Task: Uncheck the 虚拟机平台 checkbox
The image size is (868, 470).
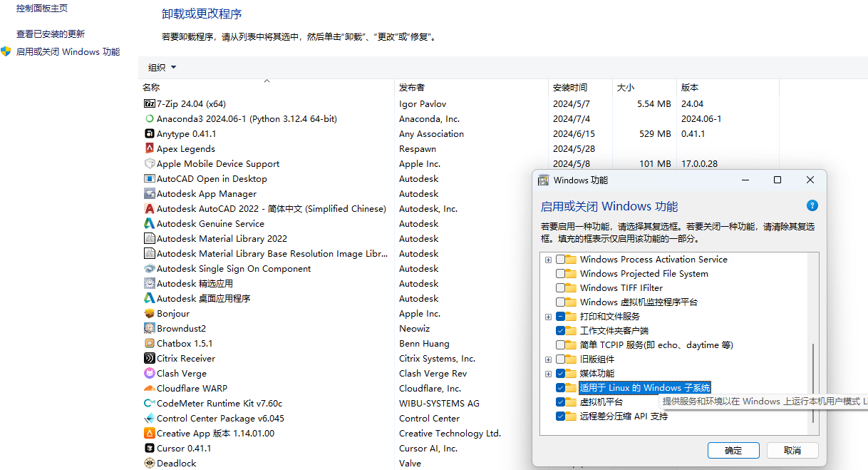Action: [x=561, y=402]
